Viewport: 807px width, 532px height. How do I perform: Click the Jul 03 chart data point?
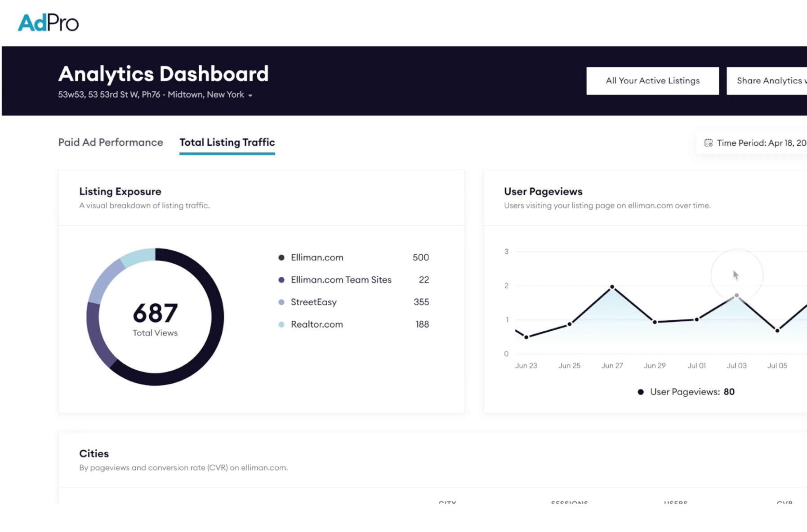[x=736, y=296]
